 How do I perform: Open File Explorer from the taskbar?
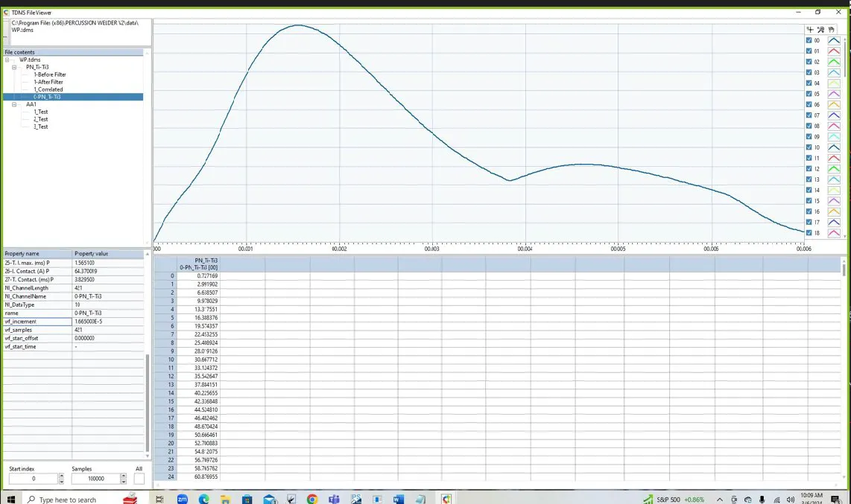(x=225, y=499)
